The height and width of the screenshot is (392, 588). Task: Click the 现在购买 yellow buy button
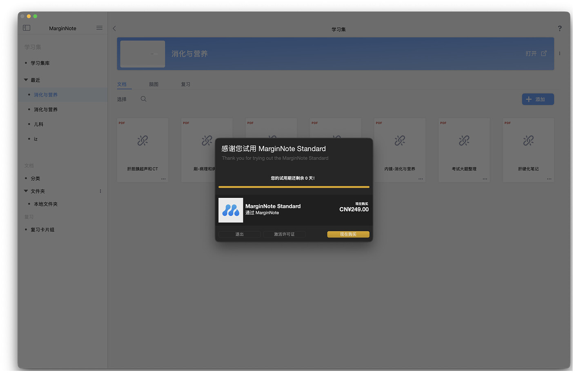pos(348,234)
